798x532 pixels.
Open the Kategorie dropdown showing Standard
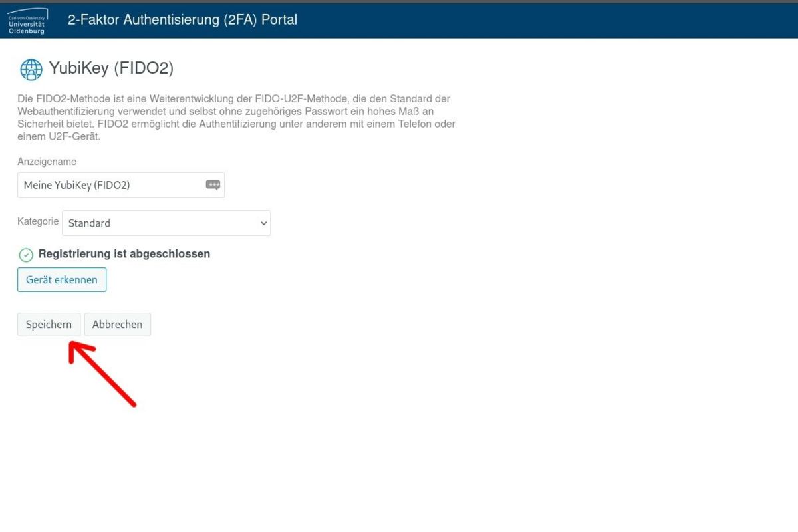[x=166, y=223]
